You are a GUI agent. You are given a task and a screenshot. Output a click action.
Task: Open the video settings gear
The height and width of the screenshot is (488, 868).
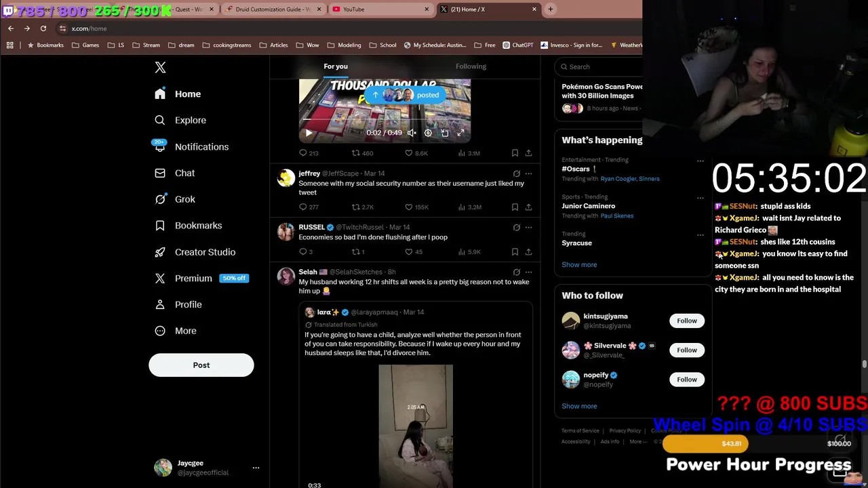tap(428, 133)
